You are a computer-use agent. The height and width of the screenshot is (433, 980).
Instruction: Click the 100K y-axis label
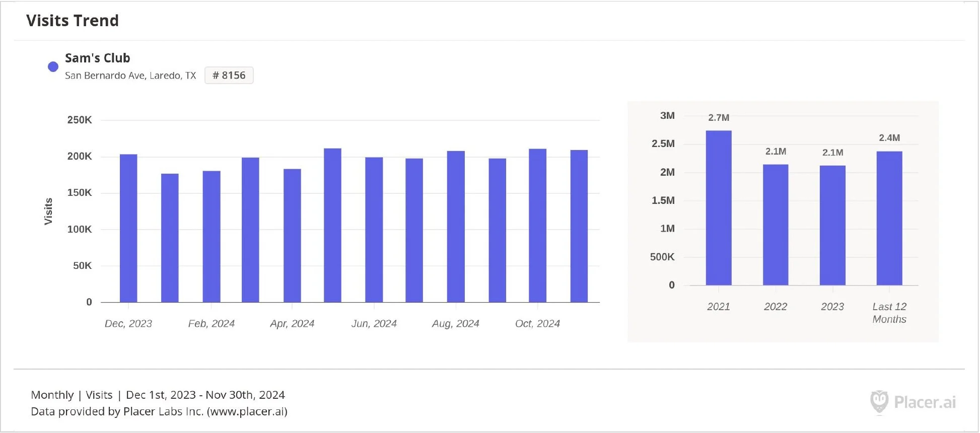coord(80,229)
